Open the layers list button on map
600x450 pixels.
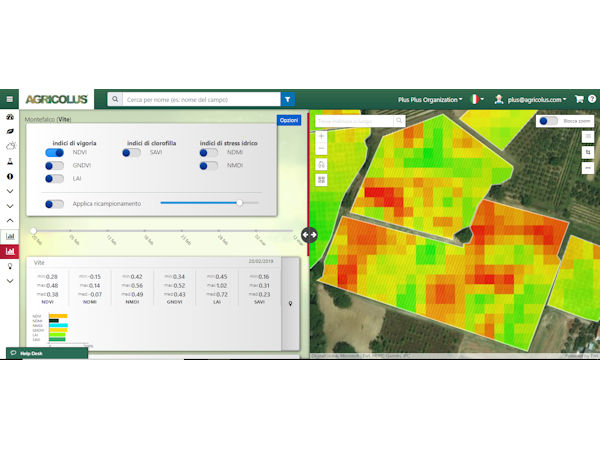click(x=588, y=136)
